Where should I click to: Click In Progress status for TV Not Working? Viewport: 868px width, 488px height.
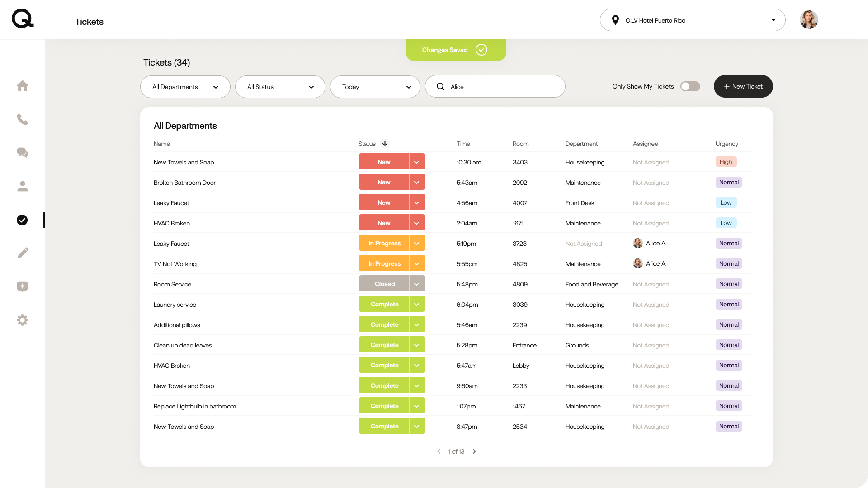(x=384, y=263)
